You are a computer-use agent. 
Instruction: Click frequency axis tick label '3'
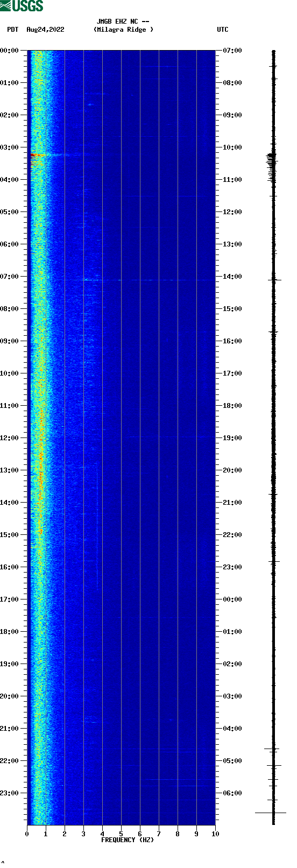[x=83, y=834]
